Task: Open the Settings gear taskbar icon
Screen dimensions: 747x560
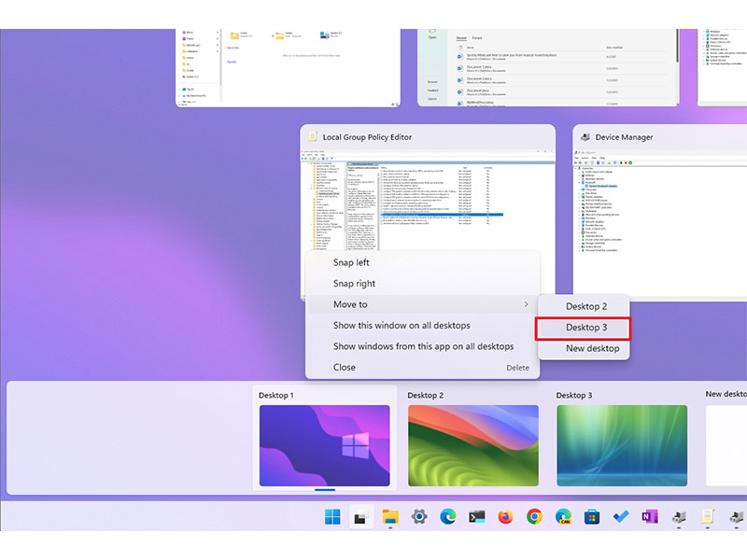Action: [x=419, y=517]
